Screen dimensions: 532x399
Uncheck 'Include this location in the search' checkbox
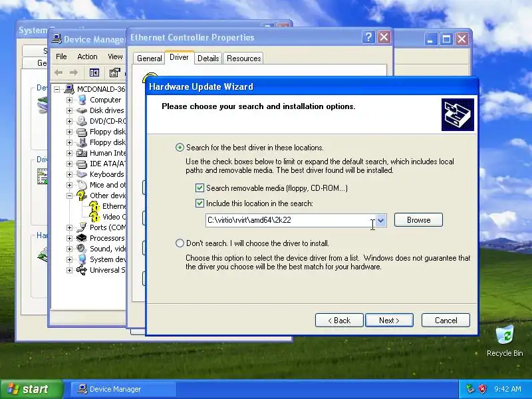[200, 203]
